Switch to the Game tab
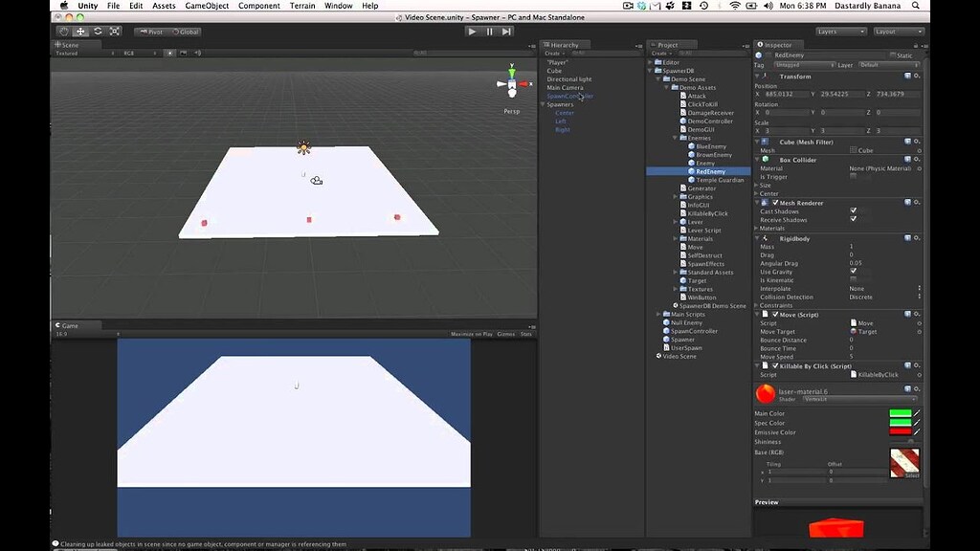This screenshot has height=551, width=980. point(69,325)
